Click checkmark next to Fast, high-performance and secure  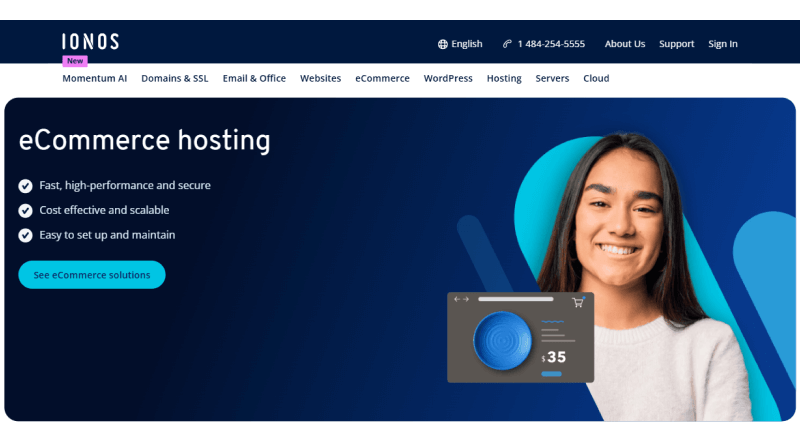pyautogui.click(x=26, y=186)
